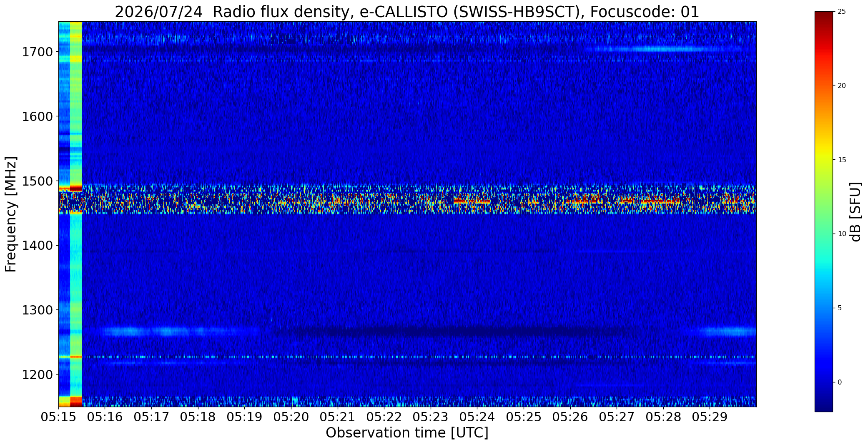Screen dimensions: 868x445
Task: Click the plot title with e-CALLISTO text
Action: click(x=407, y=12)
